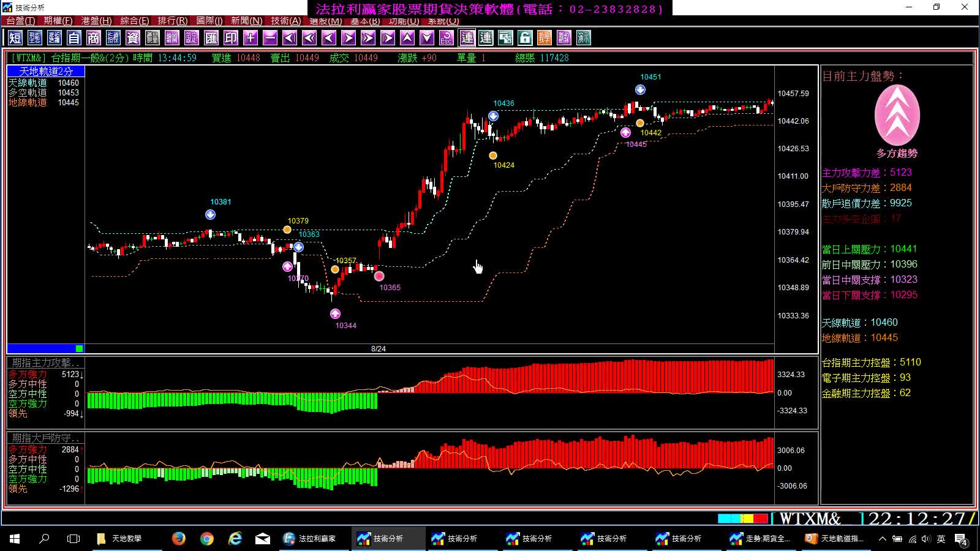Click the green block on the chart scrollbar
Screen dimensions: 980x551
(x=79, y=348)
